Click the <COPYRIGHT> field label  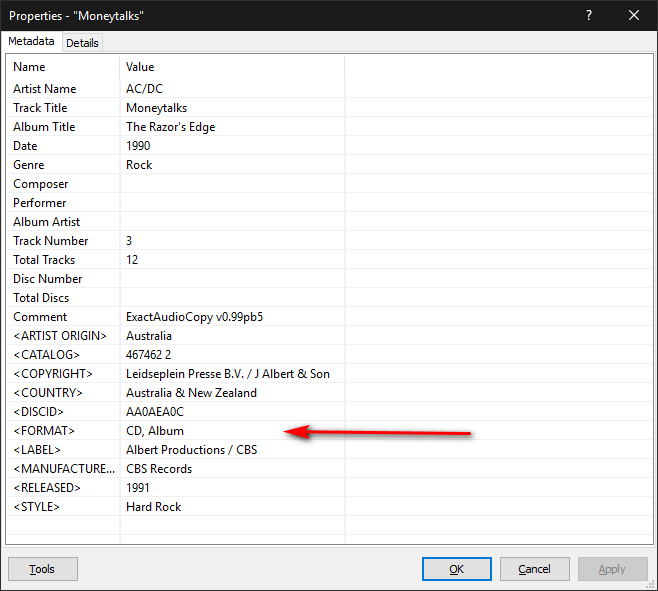(53, 374)
